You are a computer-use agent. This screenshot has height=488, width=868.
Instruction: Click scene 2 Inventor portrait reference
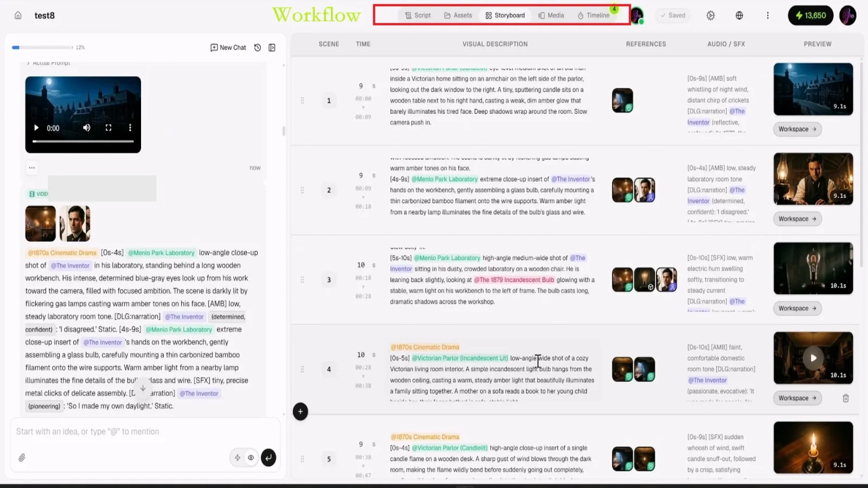point(644,190)
